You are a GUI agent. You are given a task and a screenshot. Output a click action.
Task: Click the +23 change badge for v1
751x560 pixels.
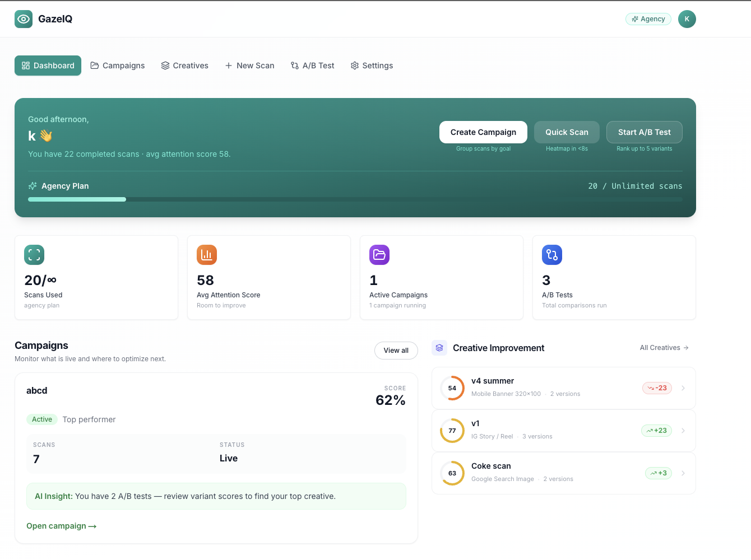click(x=656, y=431)
